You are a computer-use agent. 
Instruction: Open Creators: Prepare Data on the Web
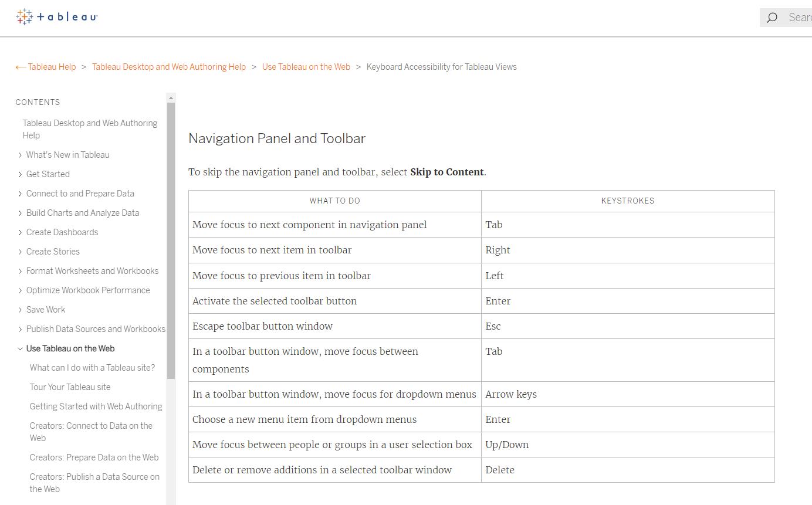click(94, 457)
